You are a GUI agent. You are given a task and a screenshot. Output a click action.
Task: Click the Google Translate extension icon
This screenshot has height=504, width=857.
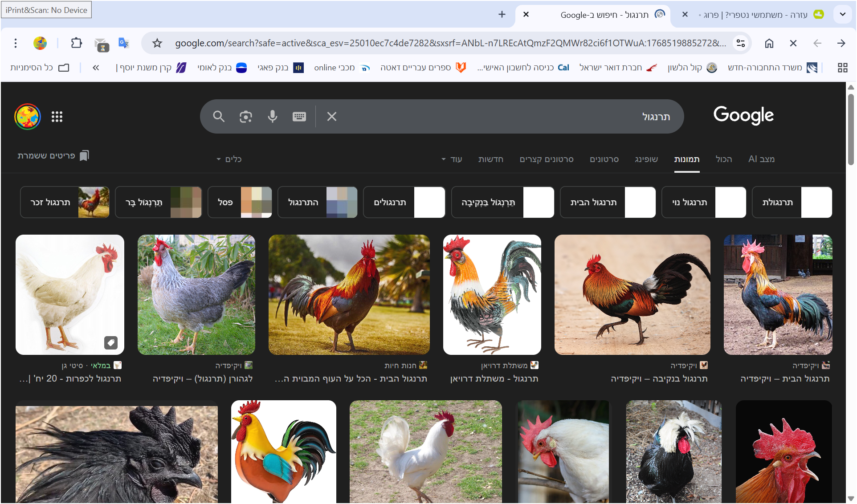point(123,43)
